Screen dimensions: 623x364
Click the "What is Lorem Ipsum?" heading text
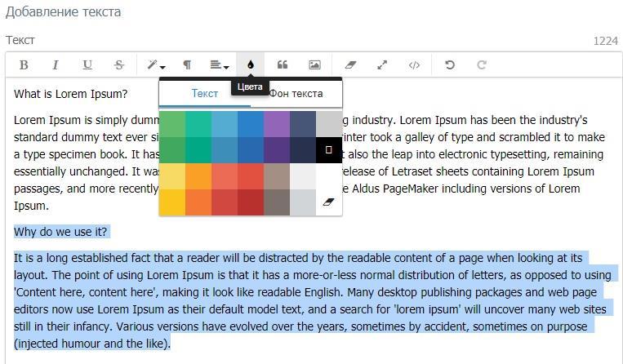click(x=70, y=94)
